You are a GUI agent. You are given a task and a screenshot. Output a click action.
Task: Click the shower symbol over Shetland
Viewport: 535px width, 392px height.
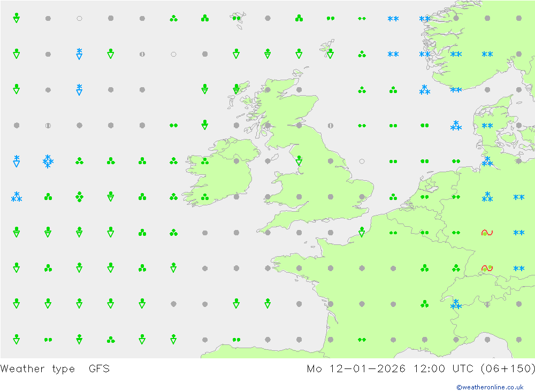(x=330, y=53)
